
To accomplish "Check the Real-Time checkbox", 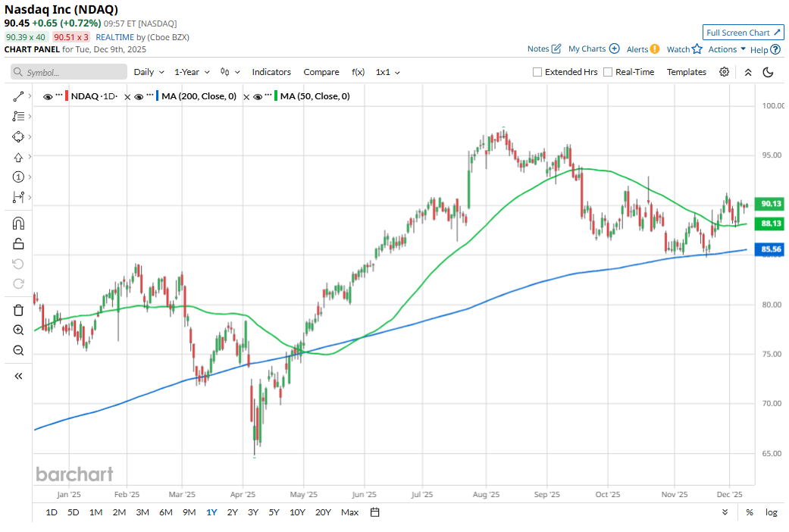I will [608, 72].
